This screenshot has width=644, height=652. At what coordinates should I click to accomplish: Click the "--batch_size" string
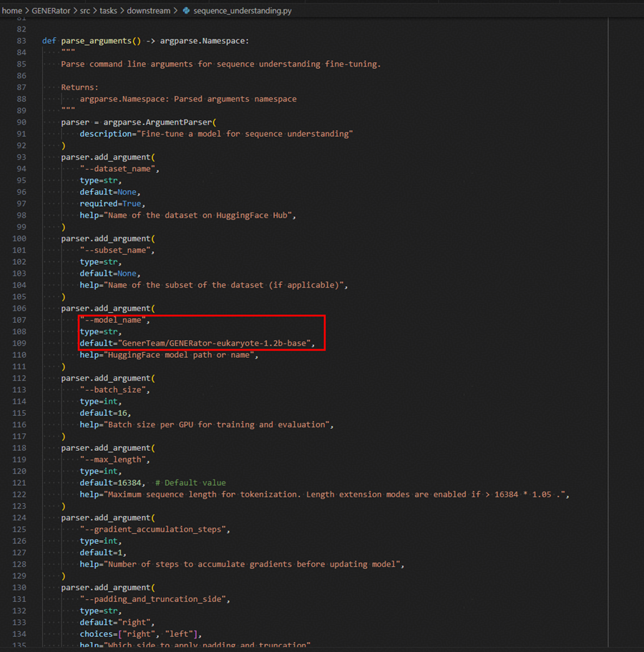[112, 390]
